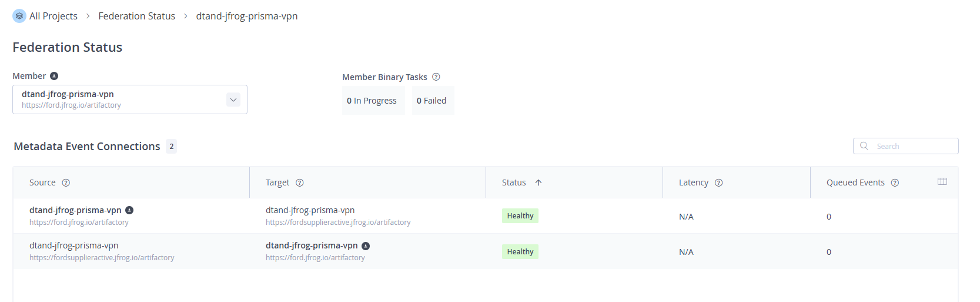This screenshot has height=302, width=980.
Task: Expand the Member dropdown chevron
Action: pyautogui.click(x=233, y=99)
